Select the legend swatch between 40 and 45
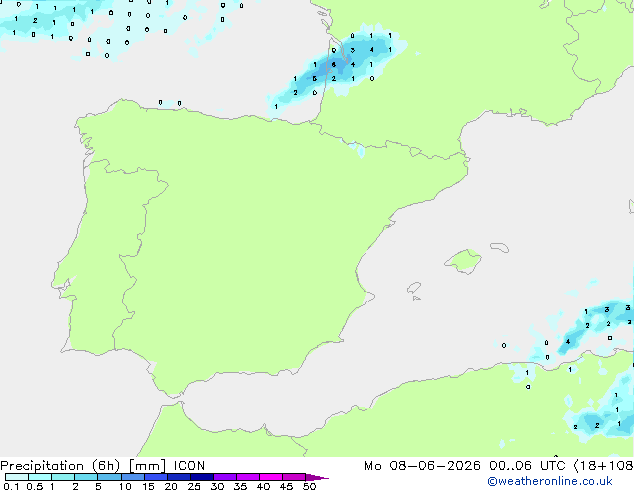This screenshot has width=634, height=490. tap(271, 477)
